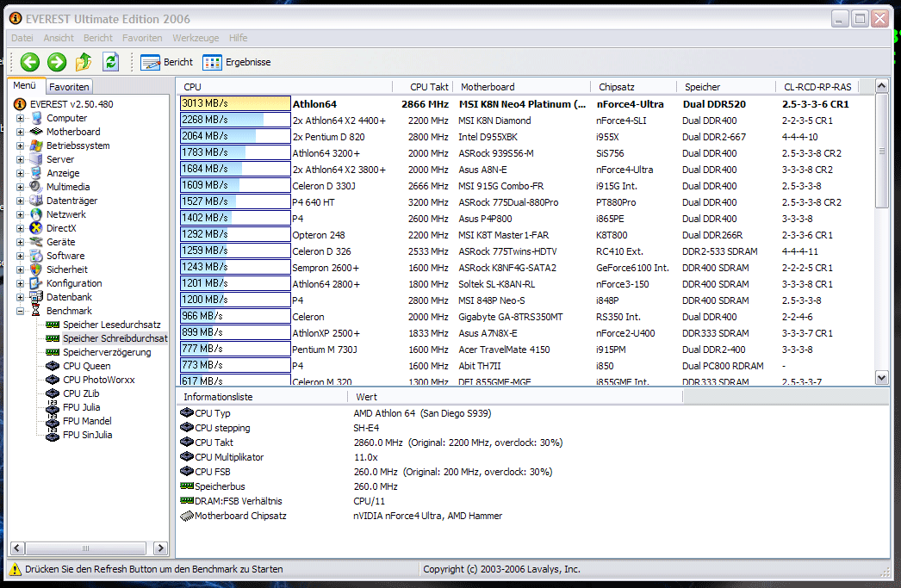Open the Hilfe menu

(x=238, y=38)
